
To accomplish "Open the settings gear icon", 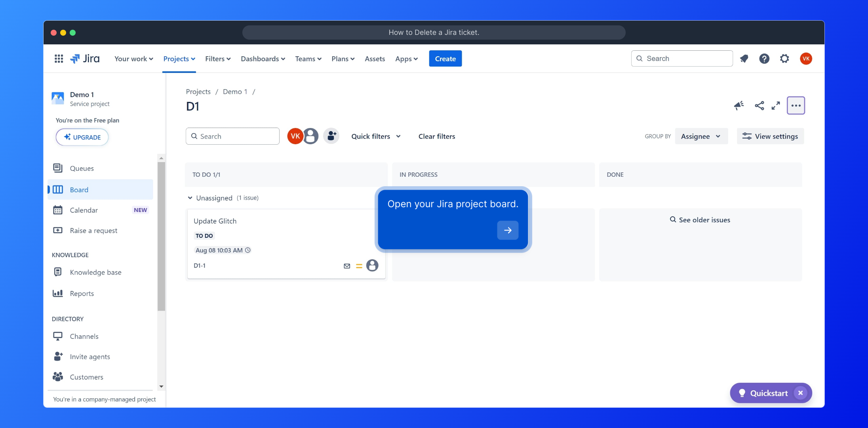I will click(x=784, y=59).
